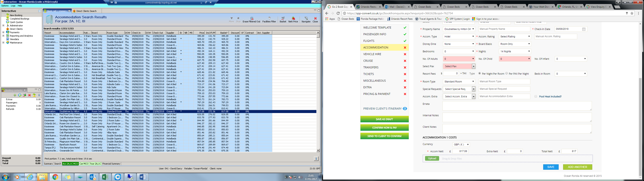The height and width of the screenshot is (181, 644).
Task: Click CONFIRM NOW & PAY button
Action: 385,128
